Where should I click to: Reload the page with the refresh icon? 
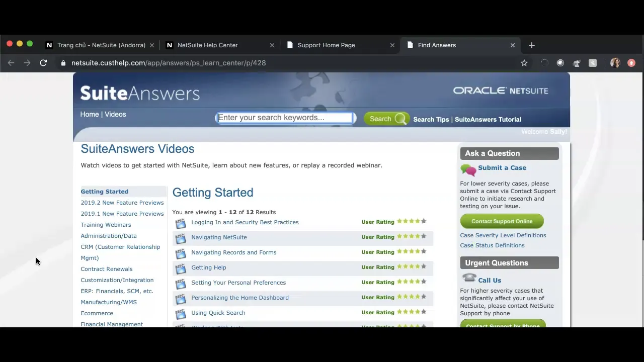(x=43, y=63)
